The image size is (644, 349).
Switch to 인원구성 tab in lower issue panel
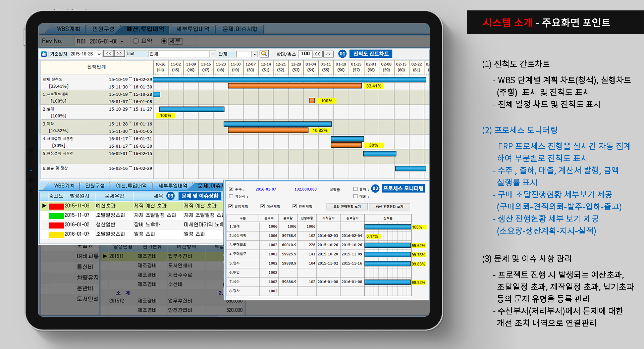coord(95,186)
